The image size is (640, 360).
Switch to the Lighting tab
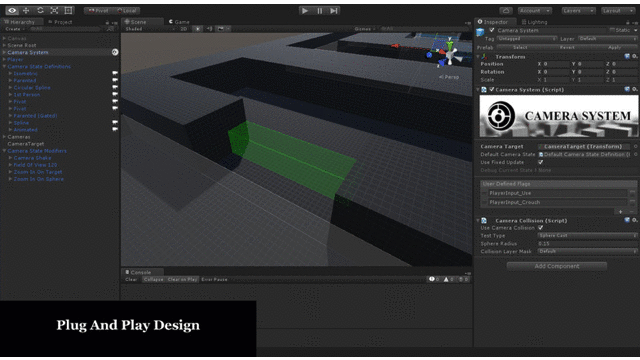(x=535, y=22)
